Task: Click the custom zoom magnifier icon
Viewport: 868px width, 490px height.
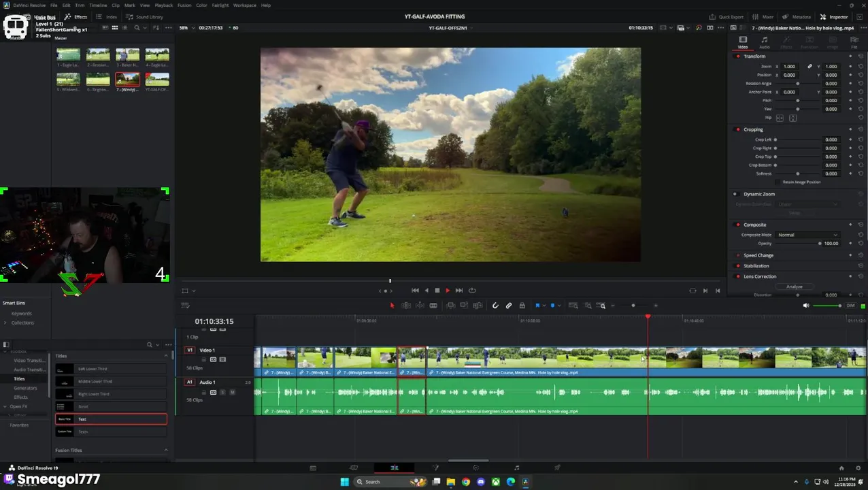Action: tap(602, 306)
